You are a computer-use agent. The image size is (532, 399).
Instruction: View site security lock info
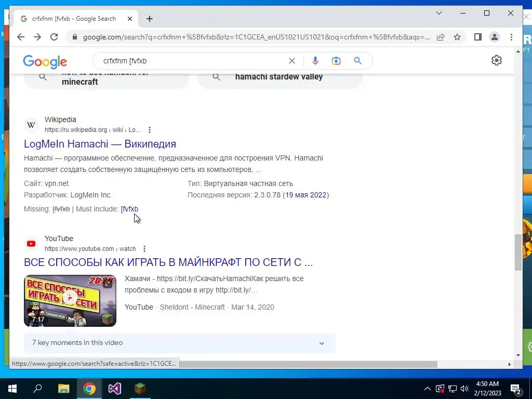click(75, 37)
